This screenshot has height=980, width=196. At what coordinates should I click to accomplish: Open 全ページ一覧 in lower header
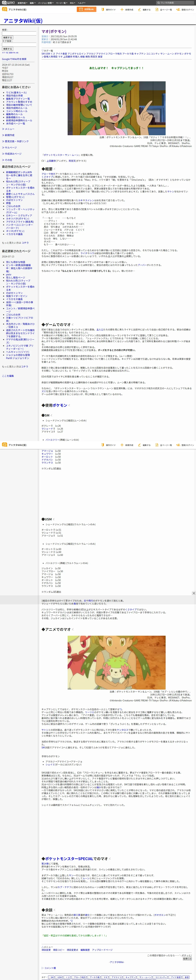tap(164, 445)
